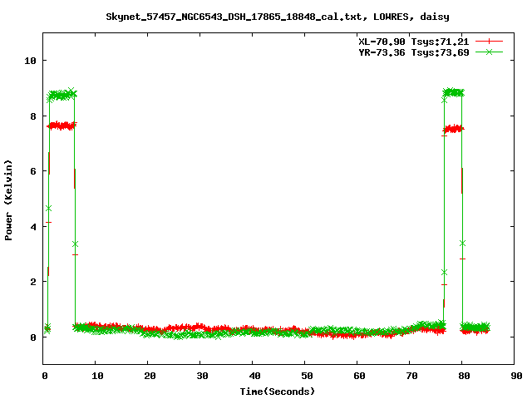Click the x-axis tick label 20
This screenshot has width=532, height=399.
(150, 376)
